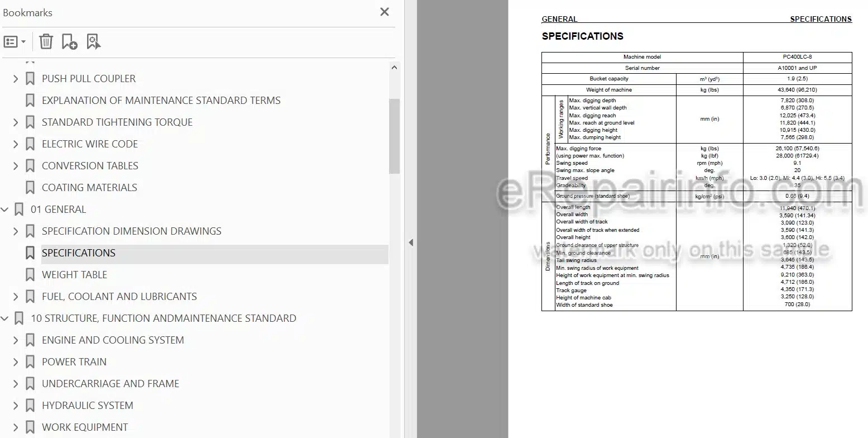Screen dimensions: 868x438
Task: Expand the STANDARD TIGHTENING TORQUE bookmark
Action: point(16,122)
